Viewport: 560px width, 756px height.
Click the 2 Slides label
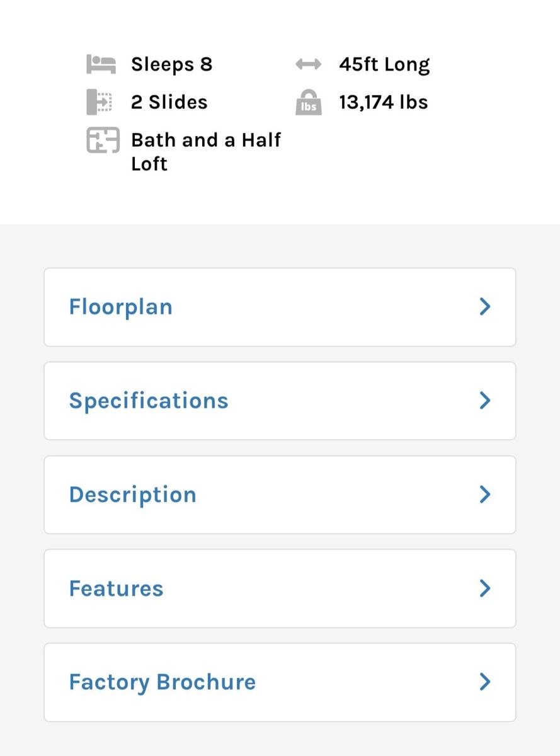pyautogui.click(x=169, y=102)
